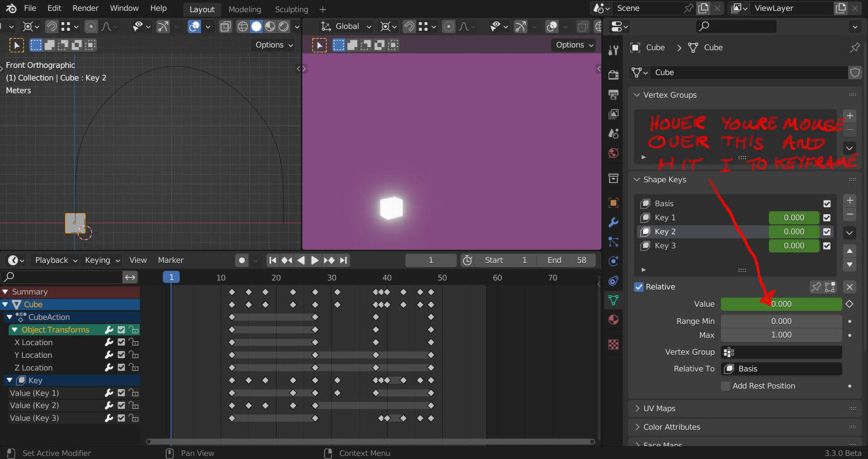The height and width of the screenshot is (459, 868).
Task: Toggle the Basis shape key checkbox
Action: (x=827, y=204)
